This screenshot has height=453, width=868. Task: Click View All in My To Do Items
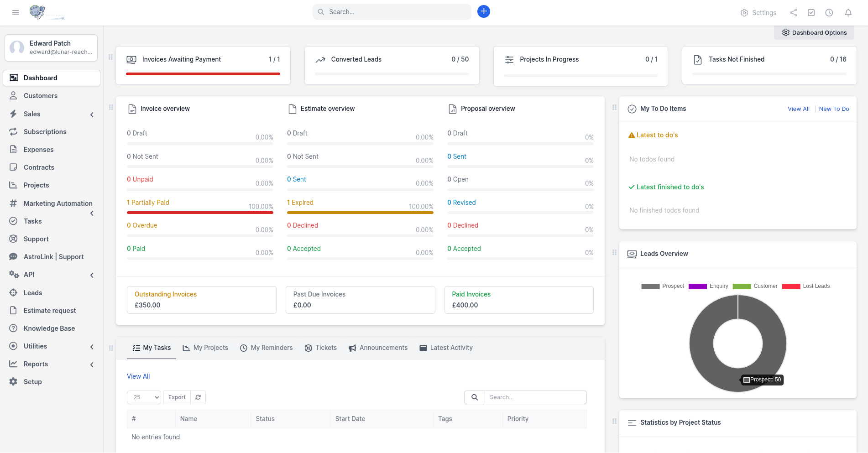coord(799,109)
